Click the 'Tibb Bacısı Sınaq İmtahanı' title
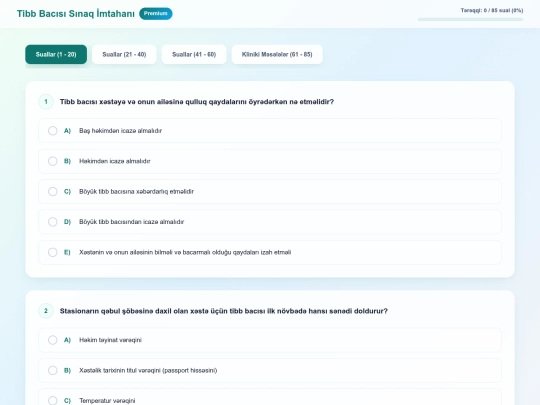Screen dimensions: 540x405 pos(76,13)
